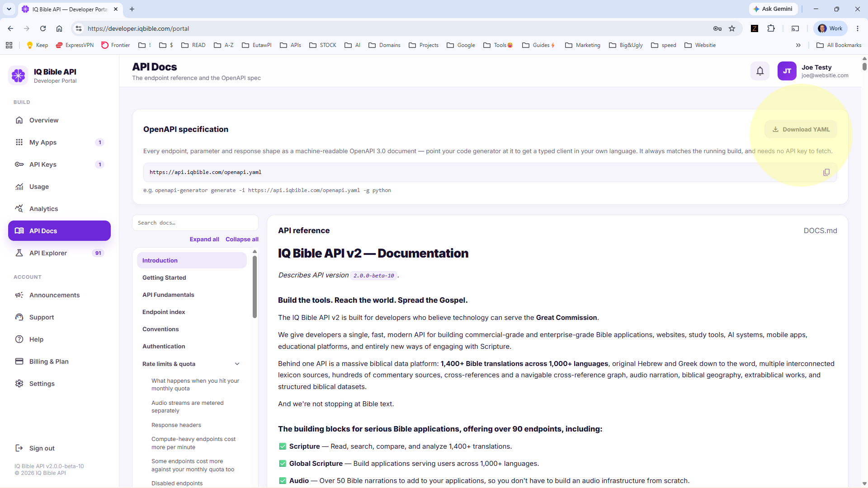Show more bookmarks chevron
Screen dimensions: 868x488
pyautogui.click(x=798, y=45)
